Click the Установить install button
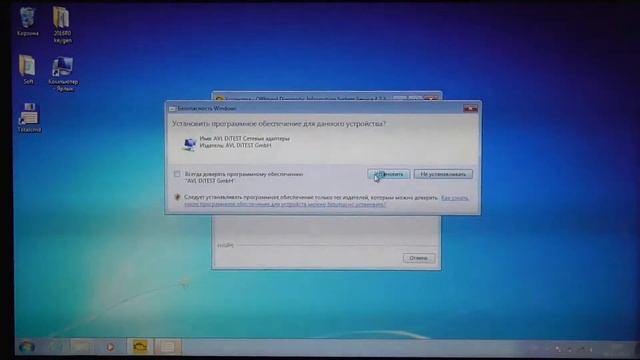The height and width of the screenshot is (360, 640). [x=389, y=174]
